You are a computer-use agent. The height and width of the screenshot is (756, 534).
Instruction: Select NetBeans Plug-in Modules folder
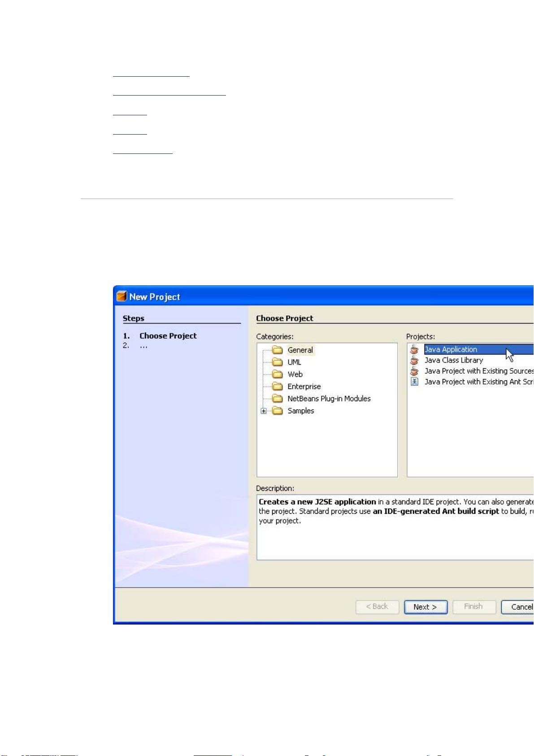click(x=322, y=398)
